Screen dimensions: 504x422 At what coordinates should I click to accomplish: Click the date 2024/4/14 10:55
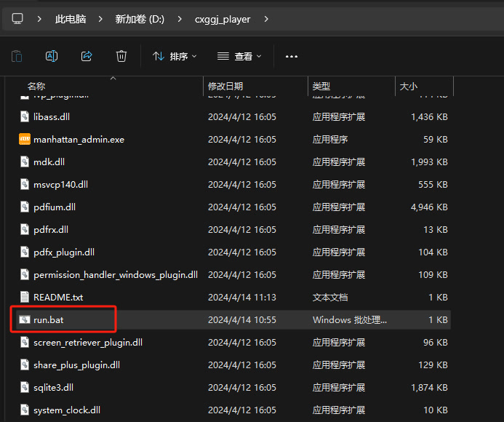pos(241,320)
